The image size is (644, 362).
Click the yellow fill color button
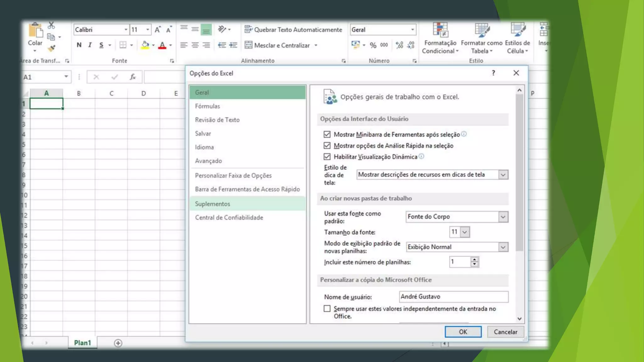click(x=145, y=45)
